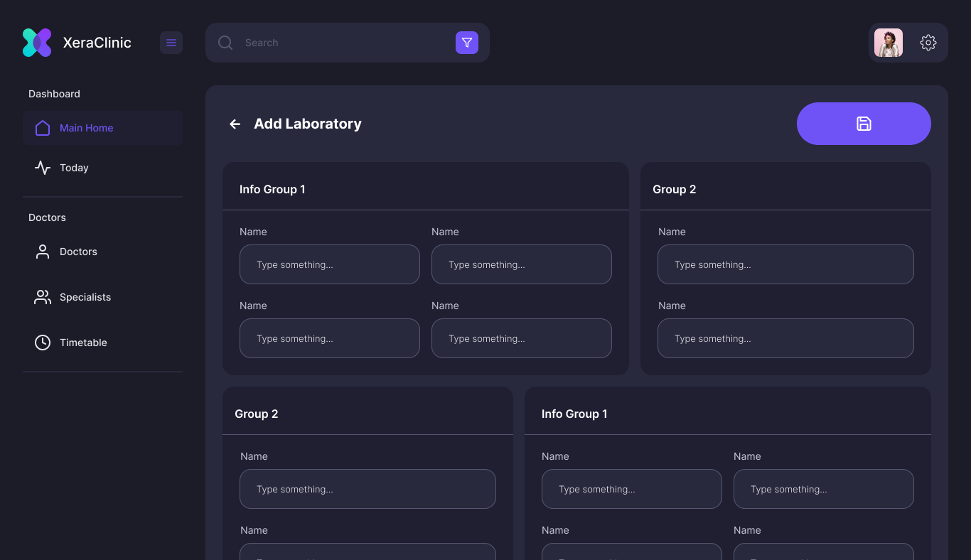Viewport: 971px width, 560px height.
Task: Navigate to Specialists page
Action: tap(85, 297)
